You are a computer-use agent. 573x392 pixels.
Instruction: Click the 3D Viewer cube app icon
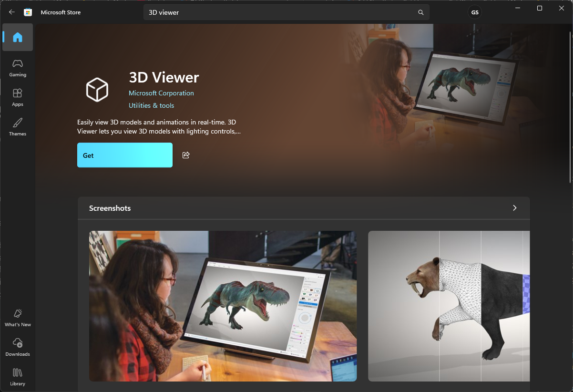pos(97,90)
